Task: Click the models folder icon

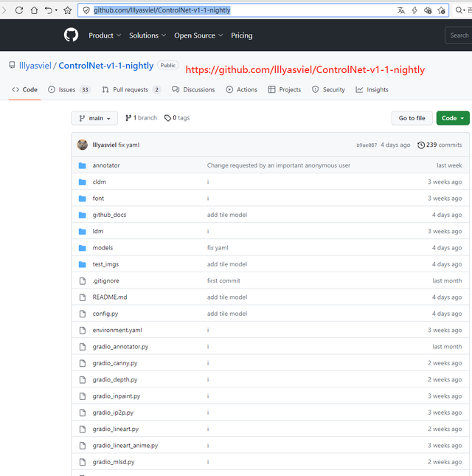Action: pyautogui.click(x=82, y=248)
